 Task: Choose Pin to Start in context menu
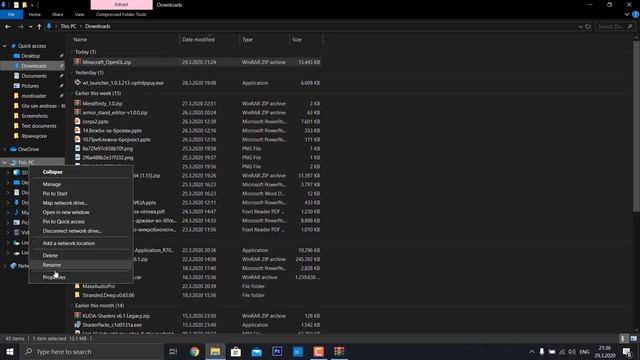(81, 194)
